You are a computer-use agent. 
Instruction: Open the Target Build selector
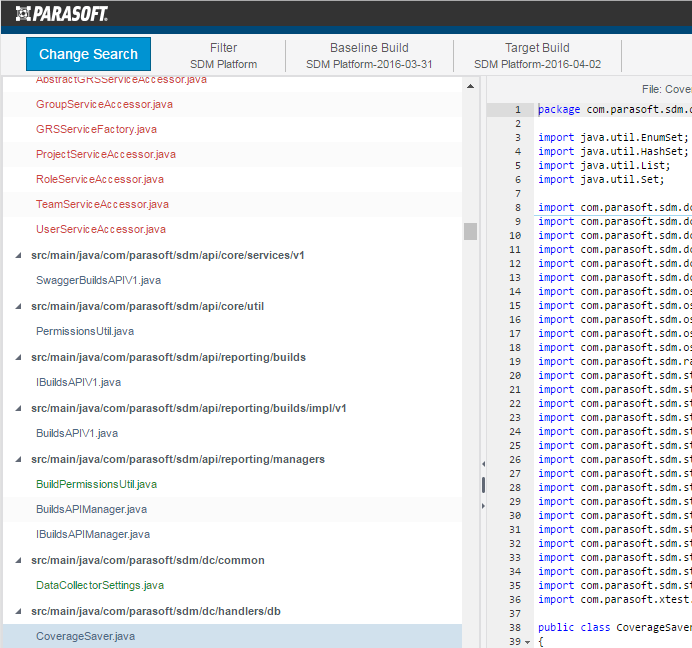537,56
